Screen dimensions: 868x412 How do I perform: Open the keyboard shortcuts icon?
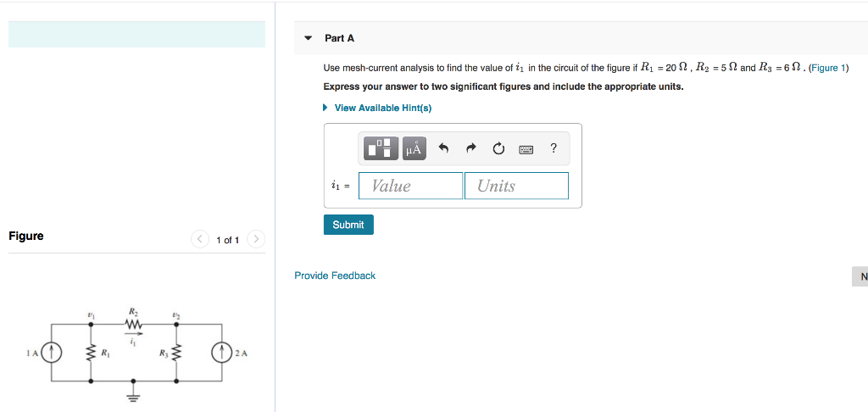[x=526, y=149]
